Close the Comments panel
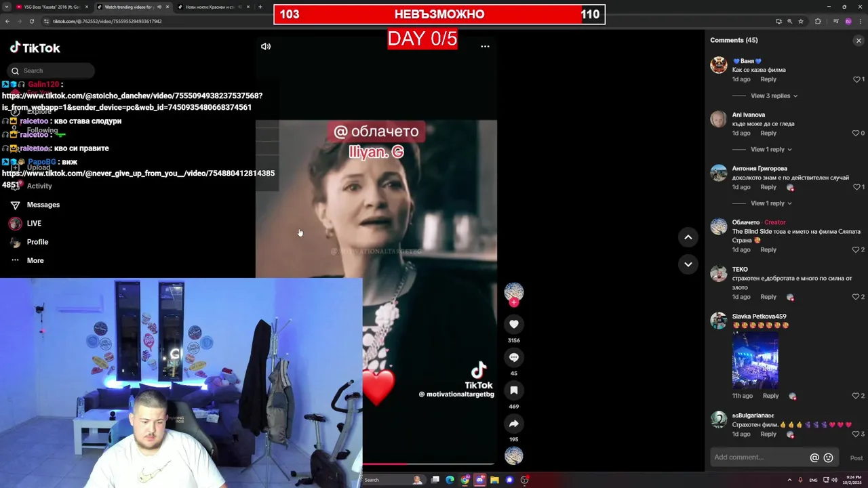 click(859, 41)
